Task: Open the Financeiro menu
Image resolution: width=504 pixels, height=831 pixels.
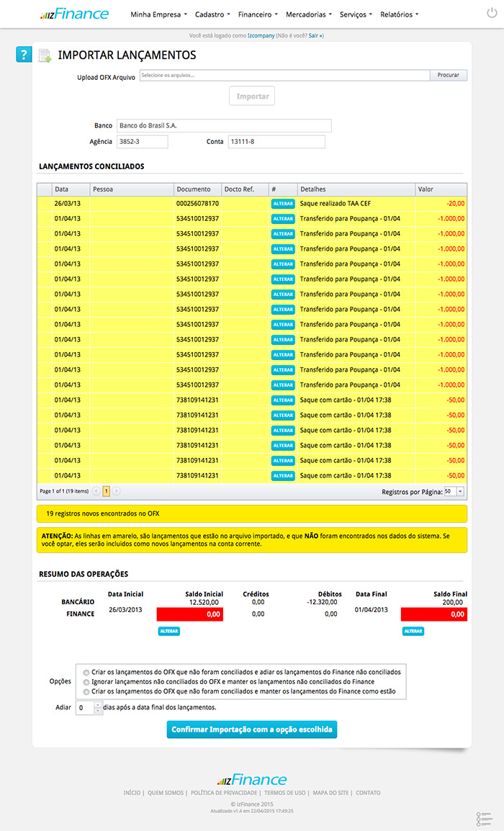Action: [x=257, y=14]
